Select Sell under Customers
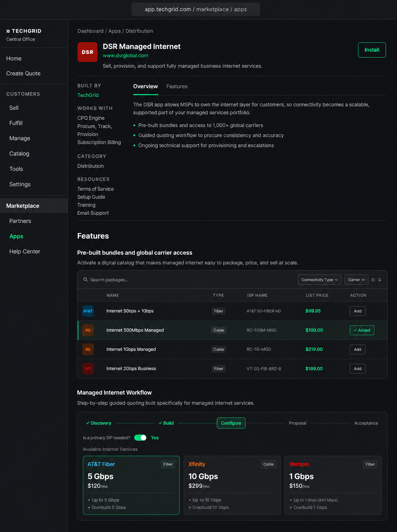This screenshot has width=397, height=532. [14, 108]
